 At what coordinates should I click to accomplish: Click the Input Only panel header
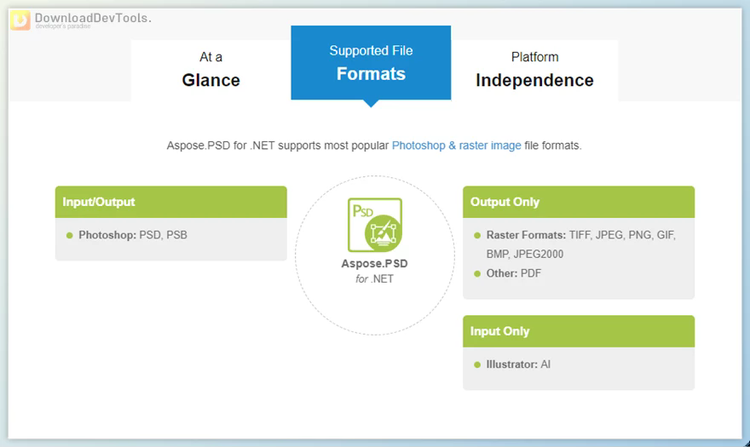click(578, 331)
